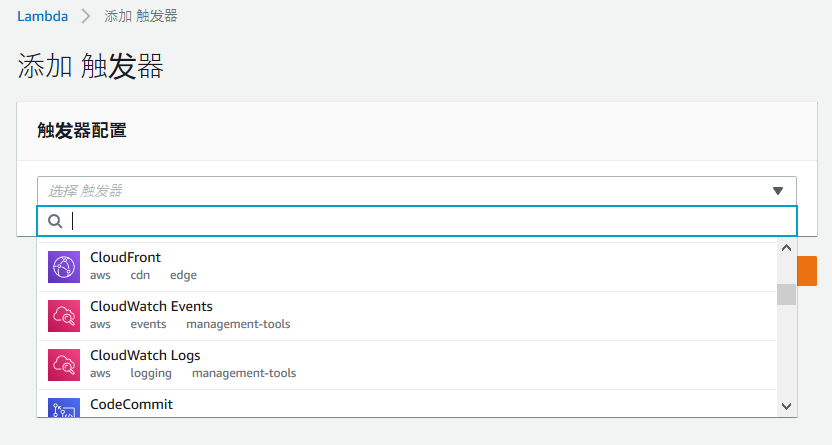This screenshot has height=445, width=832.
Task: Select CloudWatch Events trigger option
Action: point(407,316)
